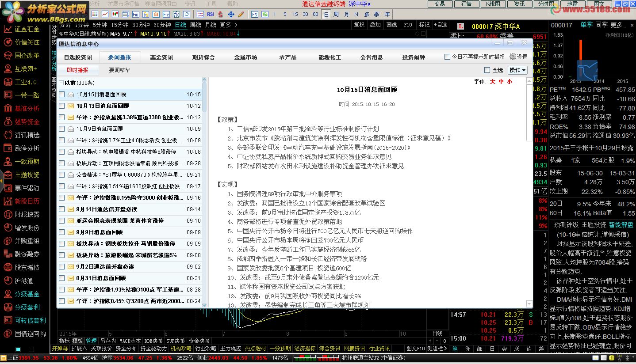Set font size to 小
Viewport: 636px width, 364px height.
click(x=510, y=82)
